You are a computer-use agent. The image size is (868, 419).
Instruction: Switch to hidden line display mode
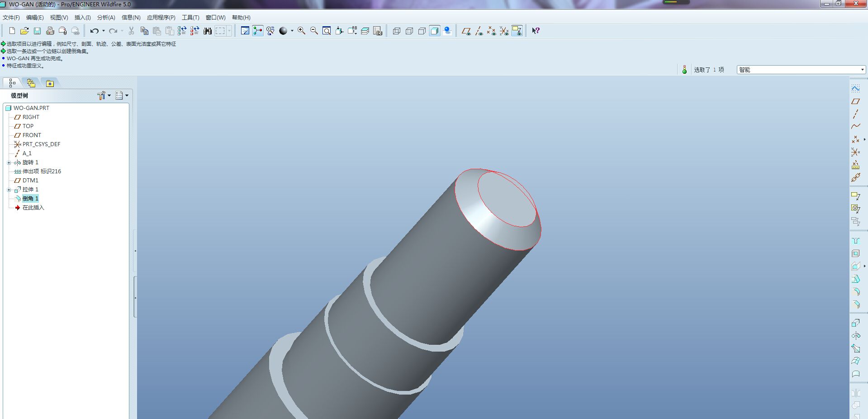click(x=409, y=31)
